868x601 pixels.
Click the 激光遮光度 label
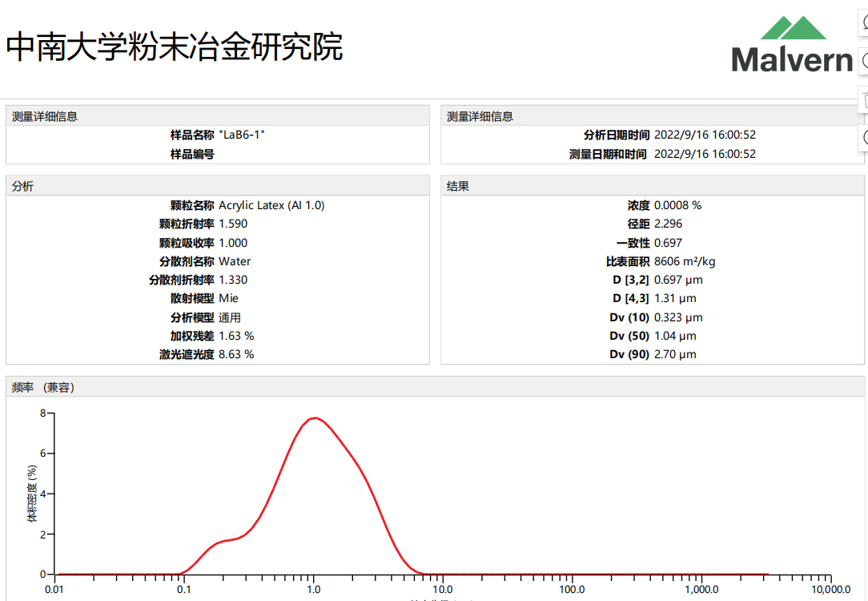click(187, 354)
